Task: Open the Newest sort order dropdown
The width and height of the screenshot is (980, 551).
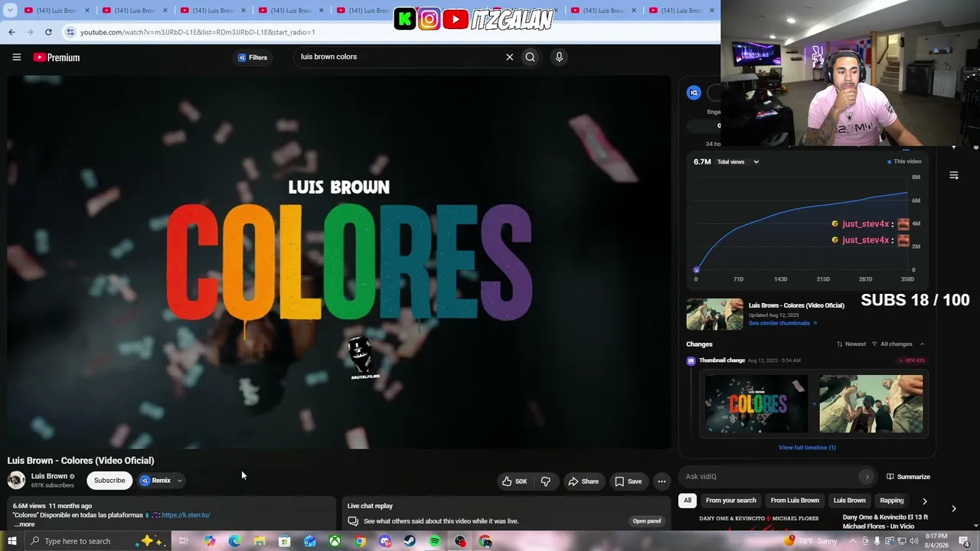Action: pos(851,344)
